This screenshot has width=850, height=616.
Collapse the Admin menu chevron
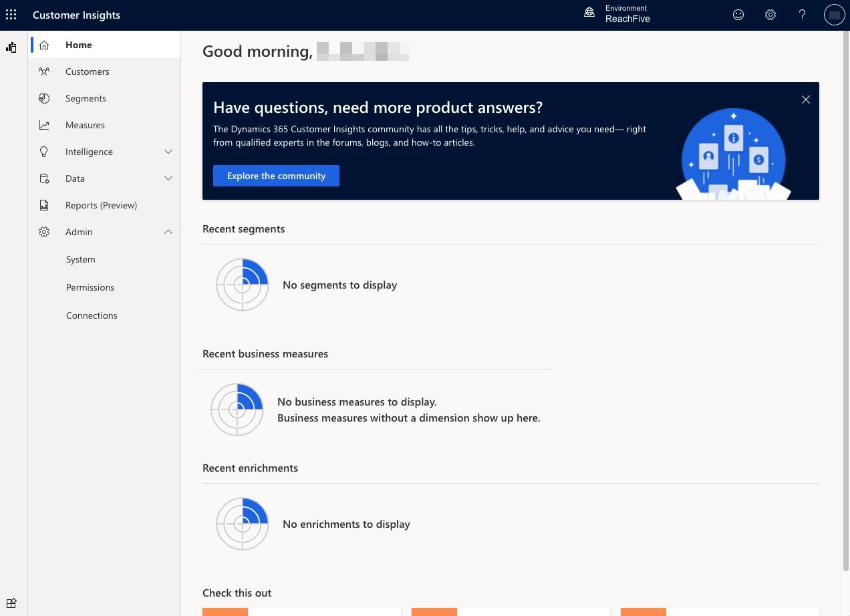168,232
